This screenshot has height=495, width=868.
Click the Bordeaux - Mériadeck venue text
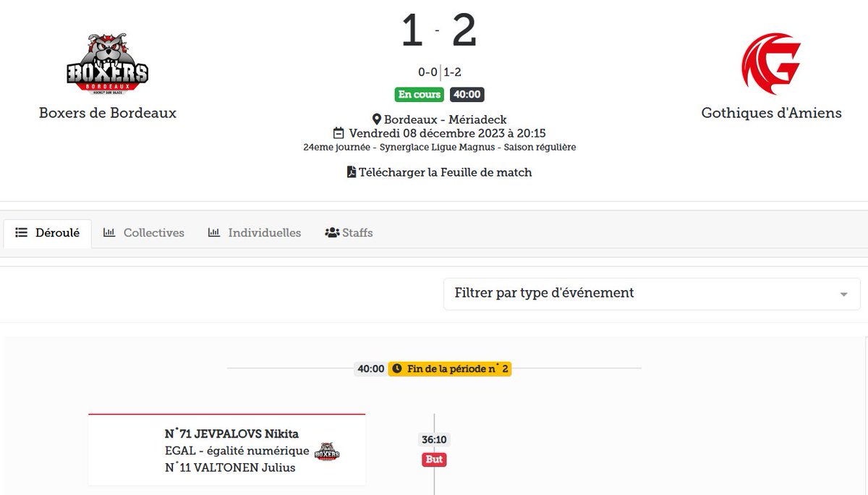[x=446, y=119]
